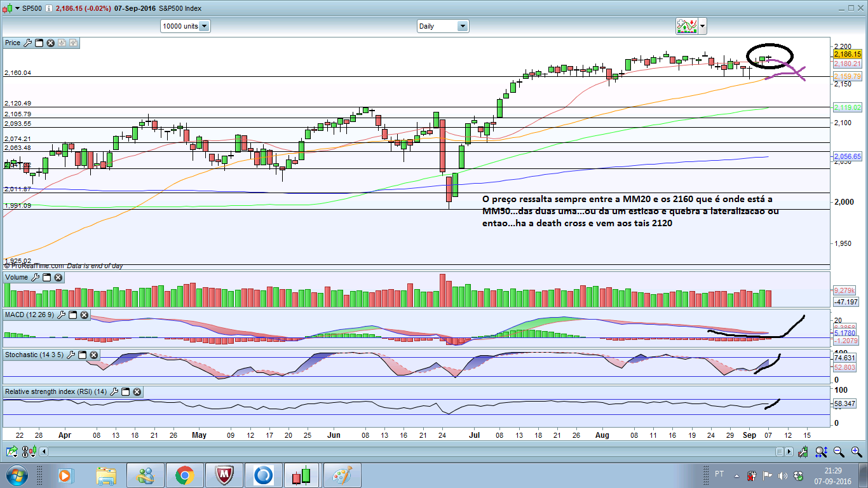Click the horizontal scrollbar thumb grip
The image size is (868, 488).
coord(780,452)
